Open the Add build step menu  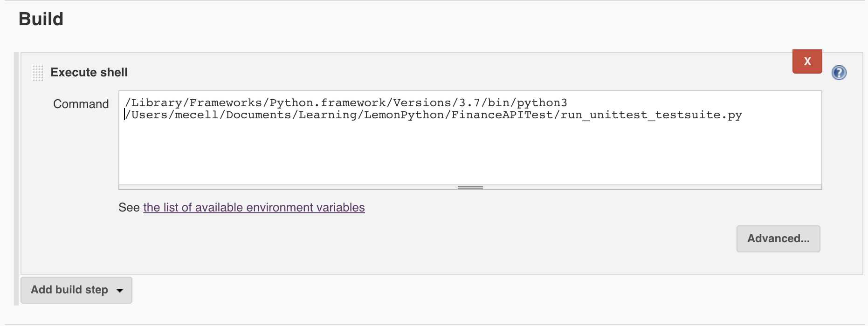point(76,290)
